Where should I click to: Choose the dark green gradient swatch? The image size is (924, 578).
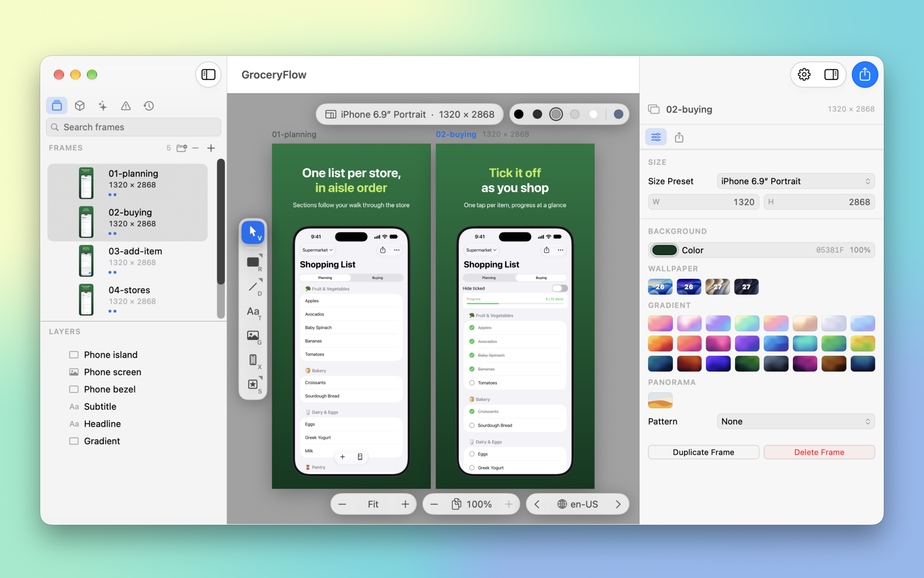[x=747, y=363]
